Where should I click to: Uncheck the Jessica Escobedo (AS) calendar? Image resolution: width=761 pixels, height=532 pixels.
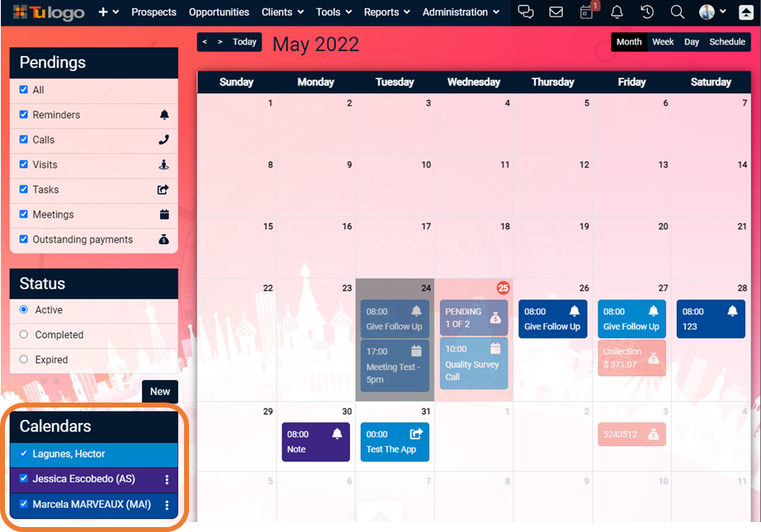click(23, 478)
